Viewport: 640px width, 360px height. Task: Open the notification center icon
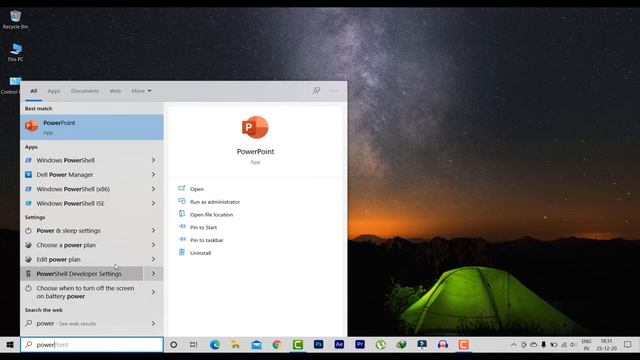(628, 345)
